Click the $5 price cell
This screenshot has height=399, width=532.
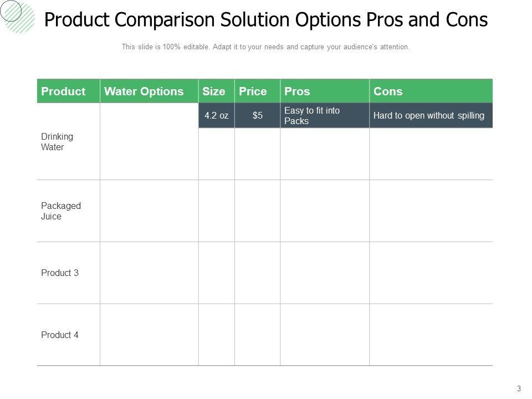[258, 116]
